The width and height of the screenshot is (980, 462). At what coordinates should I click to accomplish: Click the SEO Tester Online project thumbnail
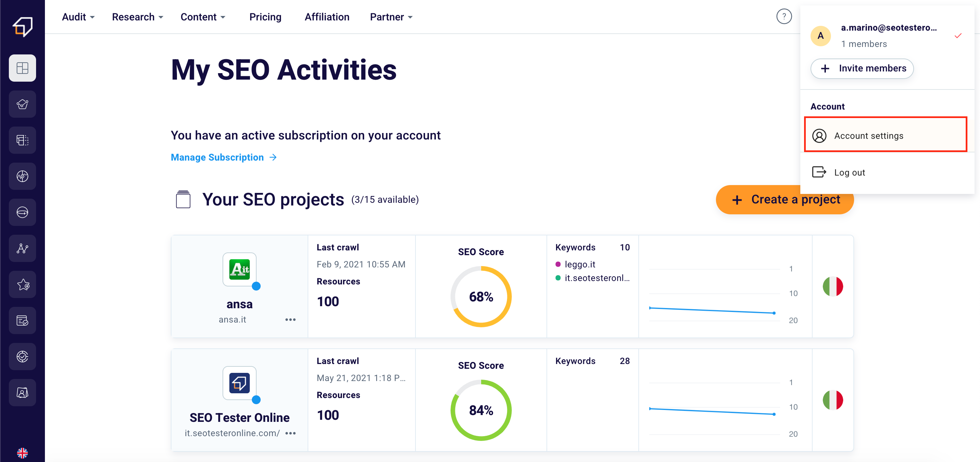(x=239, y=382)
